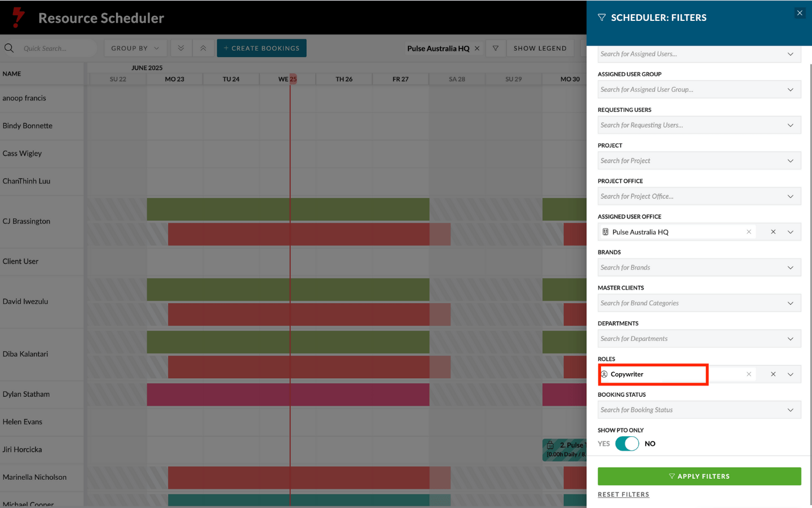812x508 pixels.
Task: Click the search magnifier icon
Action: click(9, 49)
